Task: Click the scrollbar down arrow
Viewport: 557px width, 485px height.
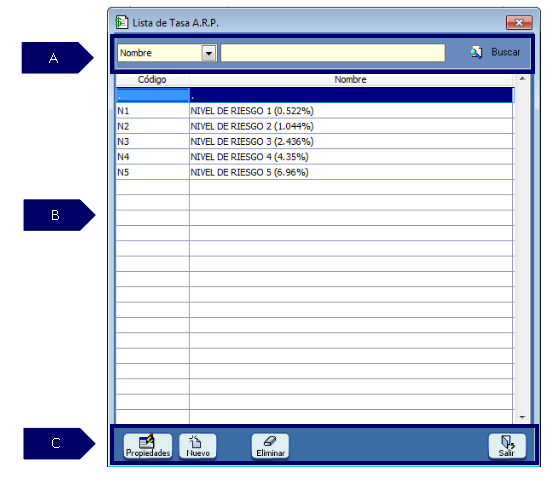Action: [522, 417]
